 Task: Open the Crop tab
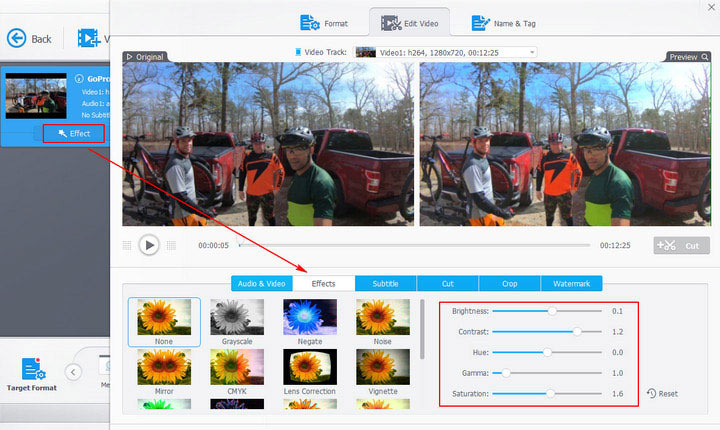(510, 283)
